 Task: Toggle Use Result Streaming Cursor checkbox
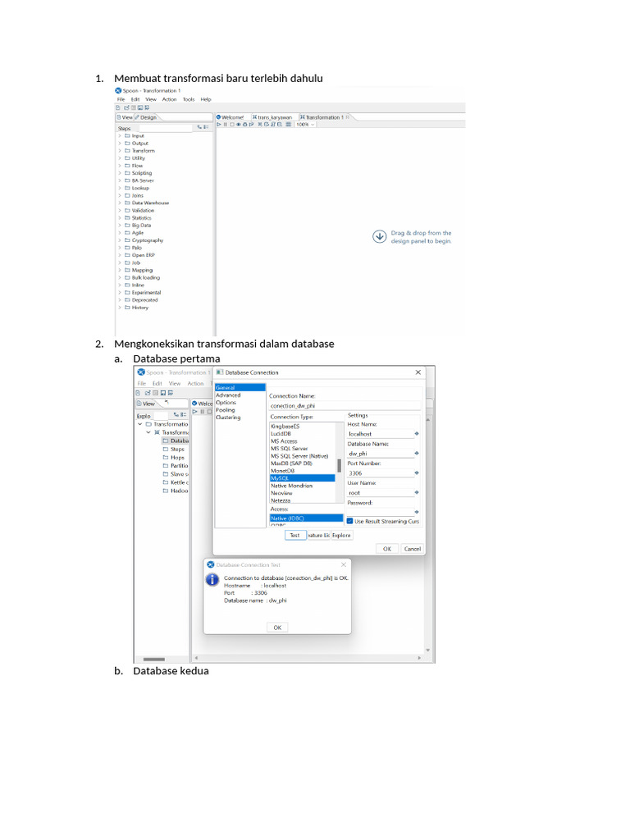pos(349,521)
